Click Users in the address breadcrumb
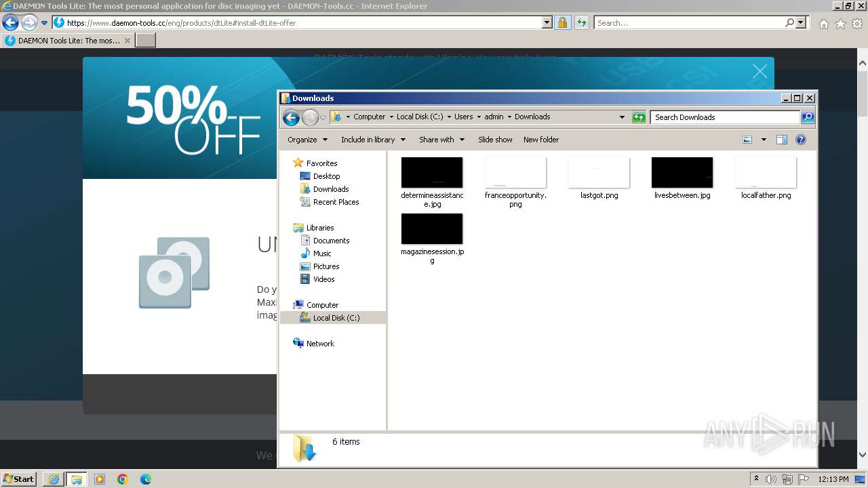Screen dimensions: 868x488 (x=464, y=117)
